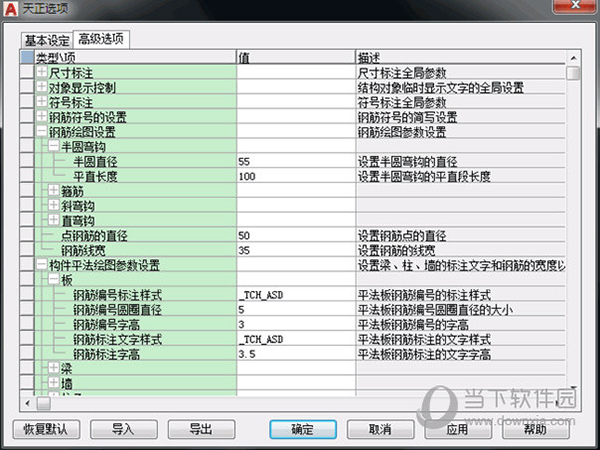Switch to the 基本设定 tab
The width and height of the screenshot is (600, 450).
point(47,40)
